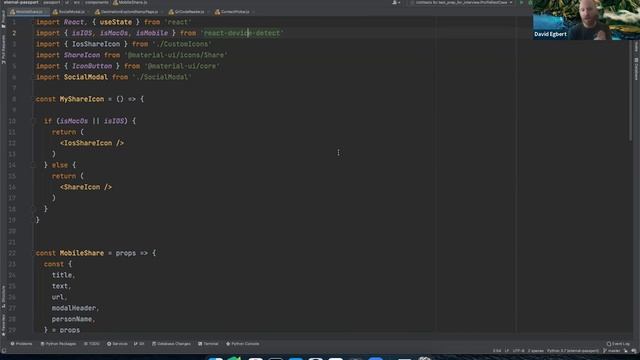Screen dimensions: 640x360
Task: Change the UTF-8 file encoding
Action: (x=518, y=351)
